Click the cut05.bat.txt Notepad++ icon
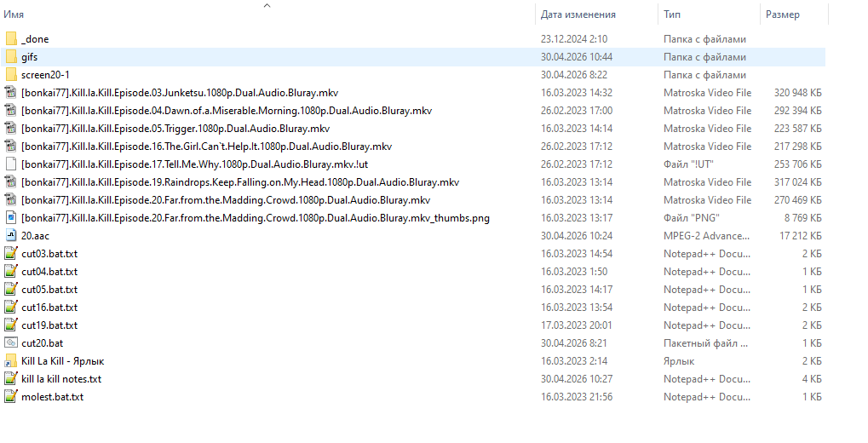 click(x=11, y=289)
